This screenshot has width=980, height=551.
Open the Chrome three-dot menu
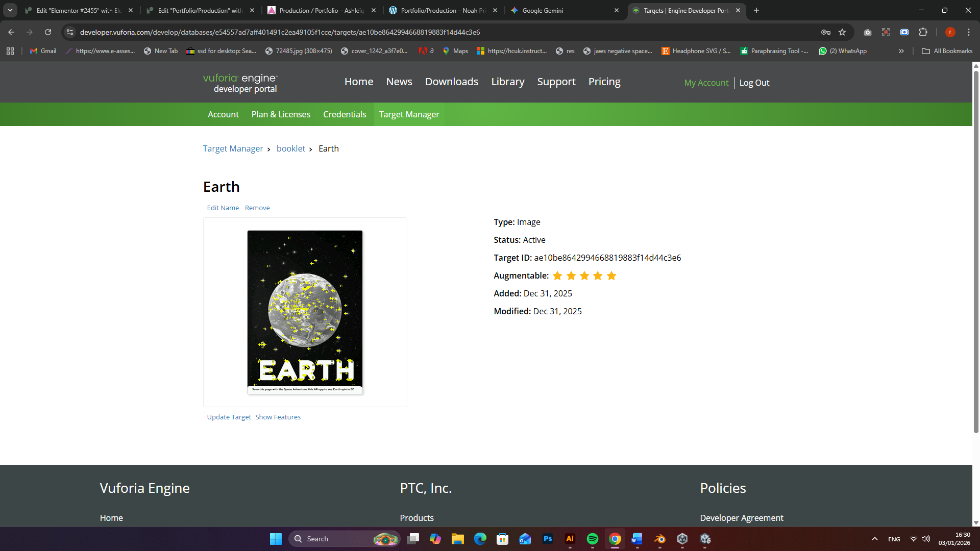coord(968,32)
